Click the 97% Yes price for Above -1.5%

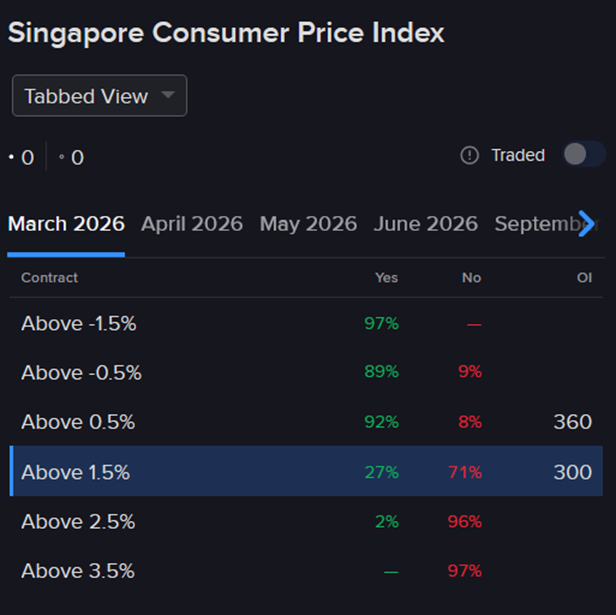coord(381,323)
